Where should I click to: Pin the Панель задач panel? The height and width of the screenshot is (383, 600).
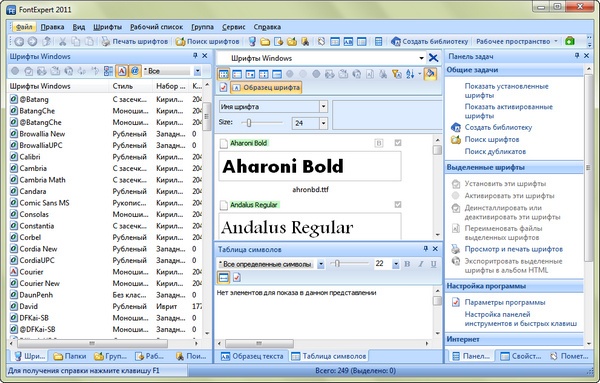click(x=577, y=56)
